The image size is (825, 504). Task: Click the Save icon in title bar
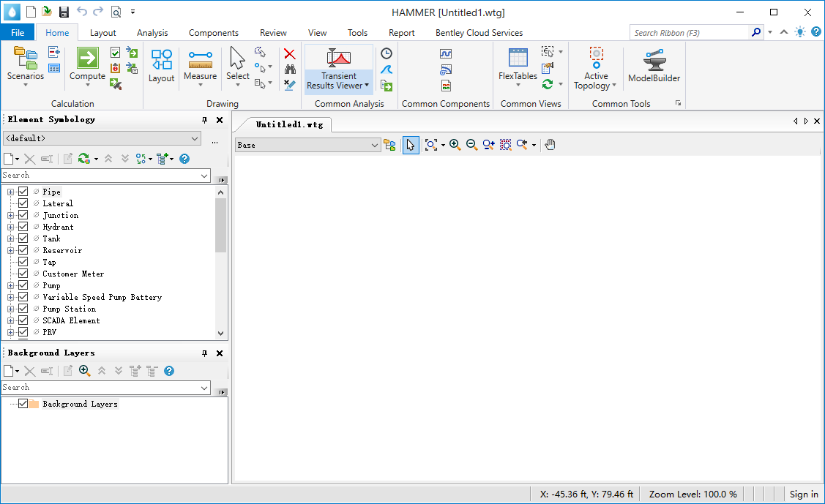[x=64, y=12]
